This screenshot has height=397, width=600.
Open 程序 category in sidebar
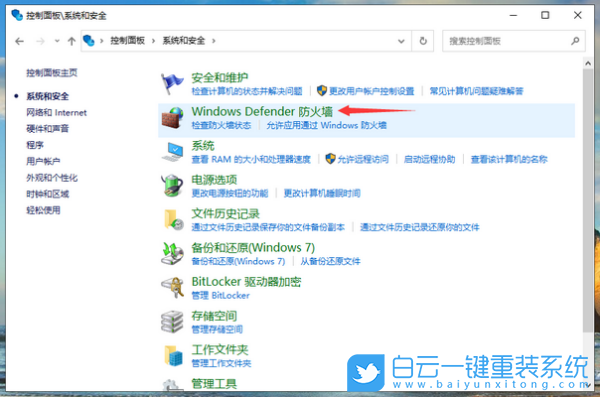(35, 145)
